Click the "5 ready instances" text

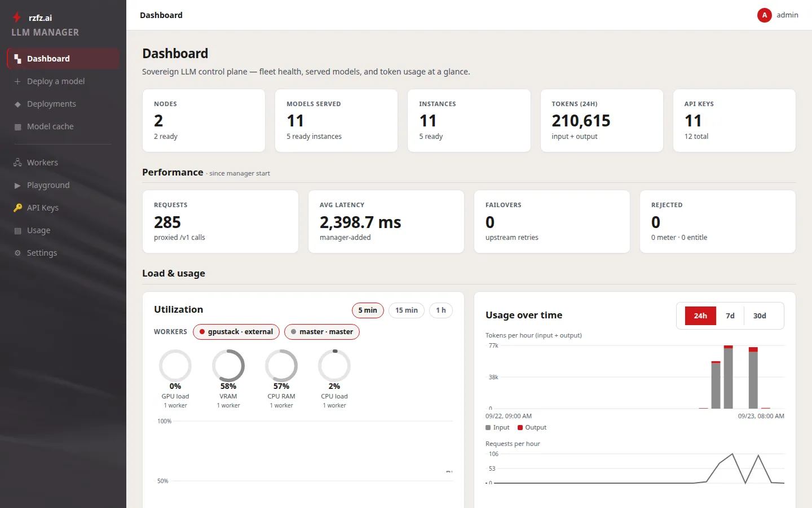click(x=314, y=137)
